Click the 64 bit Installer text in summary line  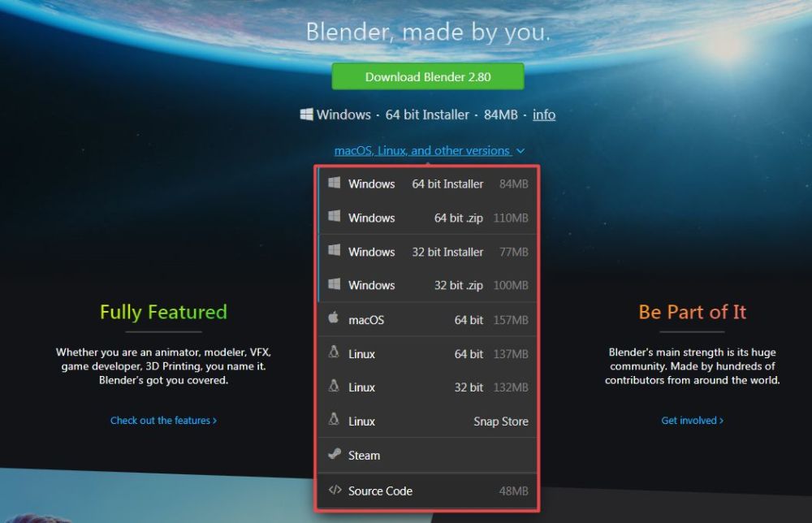427,115
